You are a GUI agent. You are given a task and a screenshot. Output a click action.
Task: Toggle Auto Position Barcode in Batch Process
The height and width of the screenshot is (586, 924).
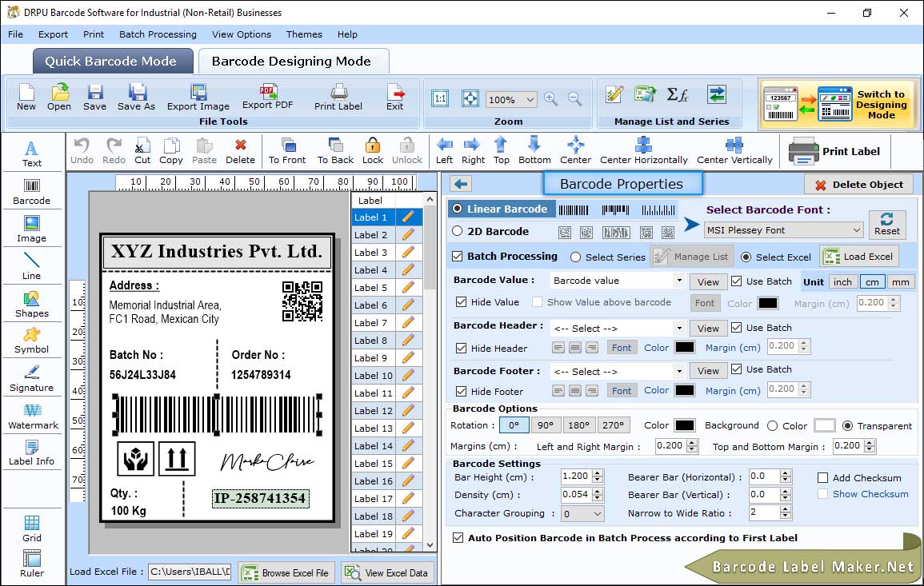click(x=458, y=538)
